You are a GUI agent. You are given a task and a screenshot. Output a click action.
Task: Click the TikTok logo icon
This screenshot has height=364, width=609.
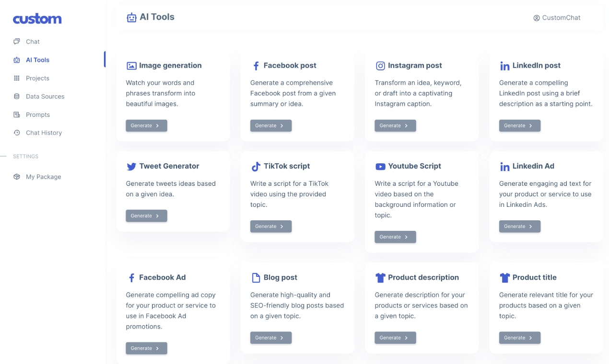pyautogui.click(x=256, y=167)
